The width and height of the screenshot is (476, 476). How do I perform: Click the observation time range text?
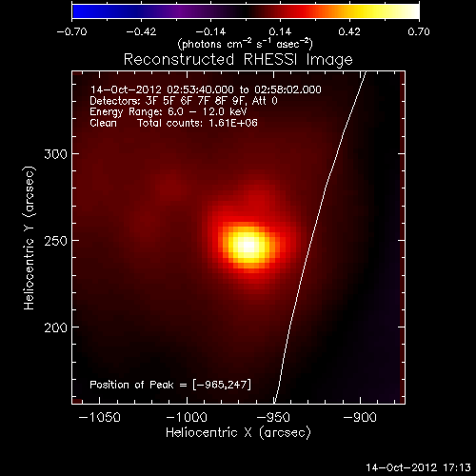click(x=206, y=89)
